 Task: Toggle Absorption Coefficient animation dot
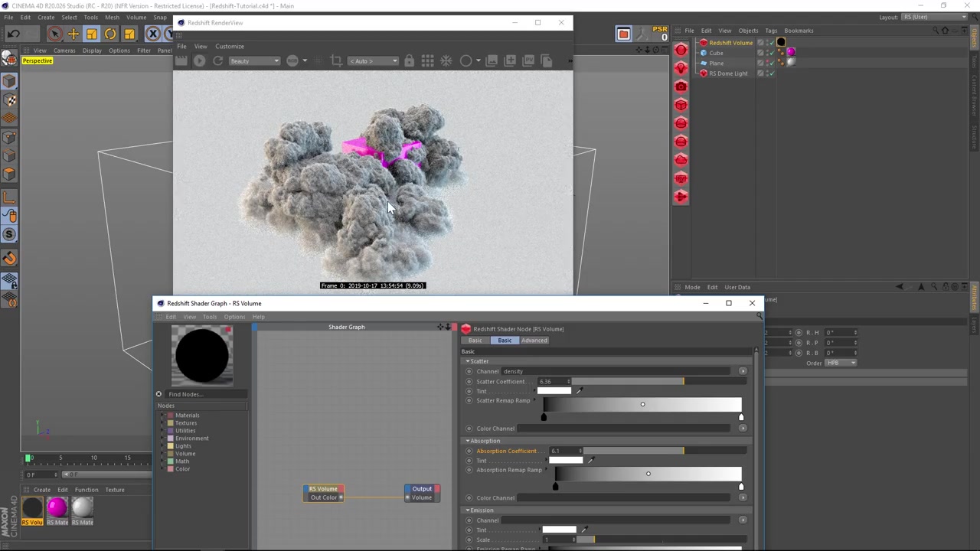coord(469,451)
